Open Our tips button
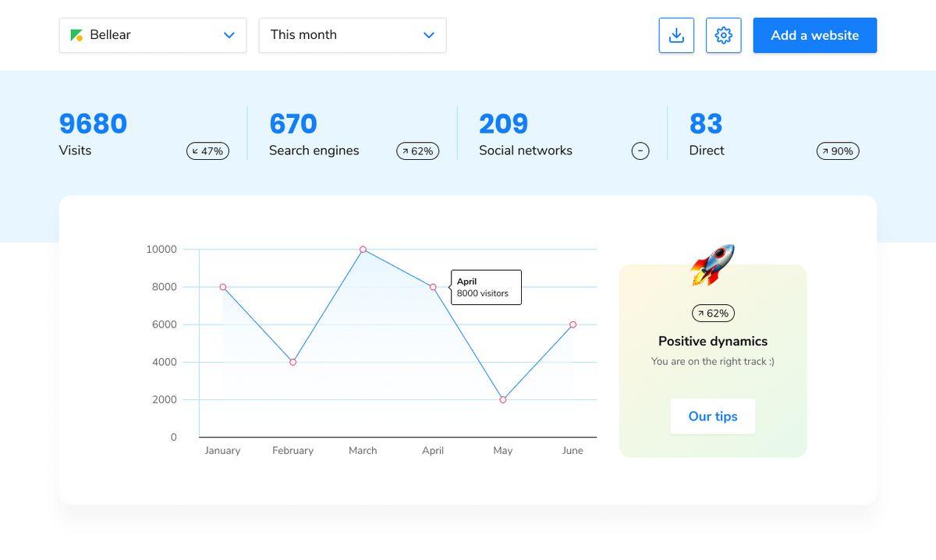Viewport: 936px width, 560px height. tap(713, 416)
